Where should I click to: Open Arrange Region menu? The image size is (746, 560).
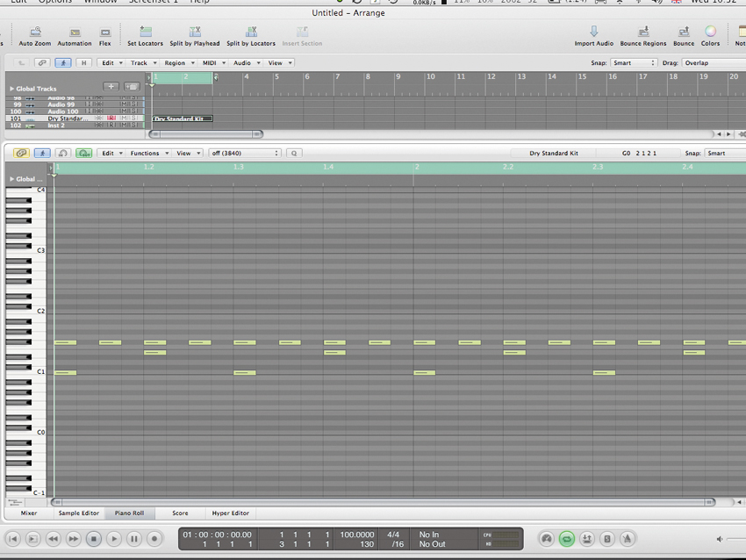coord(179,63)
